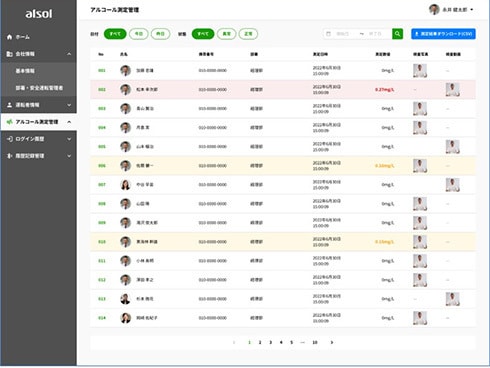Select the 正常 status filter pill
Image resolution: width=490 pixels, height=368 pixels.
248,34
